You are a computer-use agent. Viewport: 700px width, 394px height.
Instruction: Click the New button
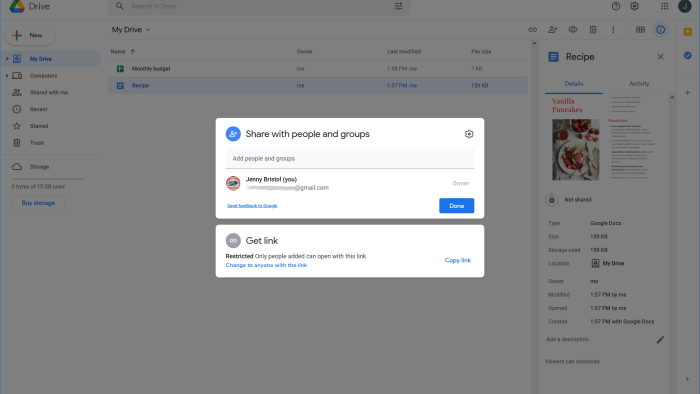(x=30, y=35)
